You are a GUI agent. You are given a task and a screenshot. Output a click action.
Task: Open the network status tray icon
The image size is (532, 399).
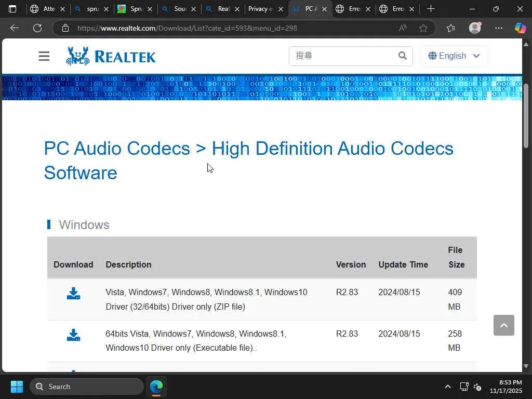(x=464, y=387)
